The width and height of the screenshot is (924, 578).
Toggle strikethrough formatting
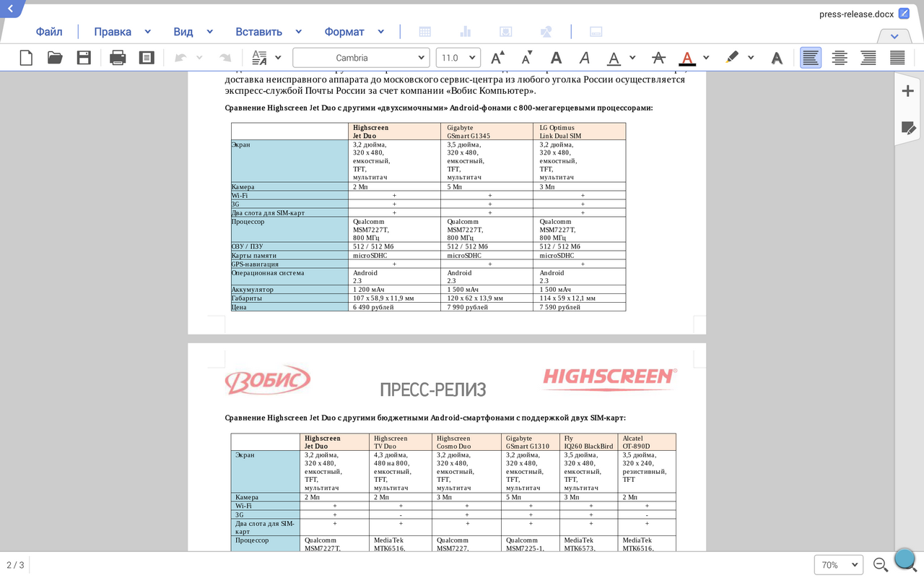pos(658,58)
